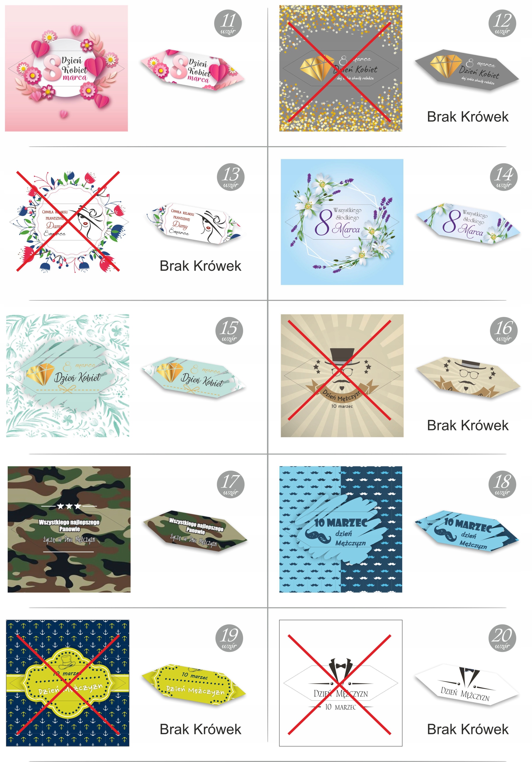This screenshot has height=762, width=532.
Task: Click the gray 12 wzór badge
Action: click(x=502, y=24)
